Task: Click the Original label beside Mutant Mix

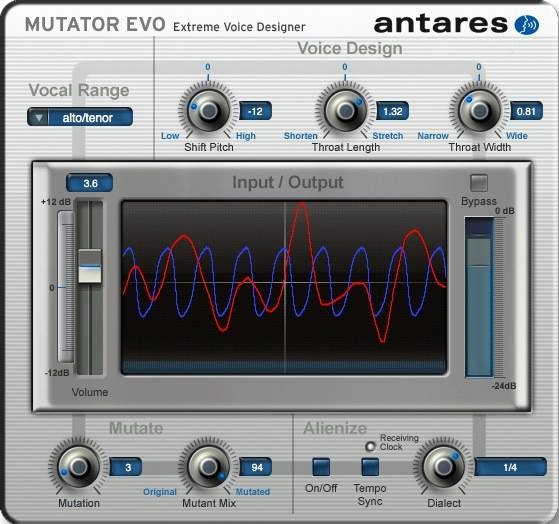Action: pos(160,492)
